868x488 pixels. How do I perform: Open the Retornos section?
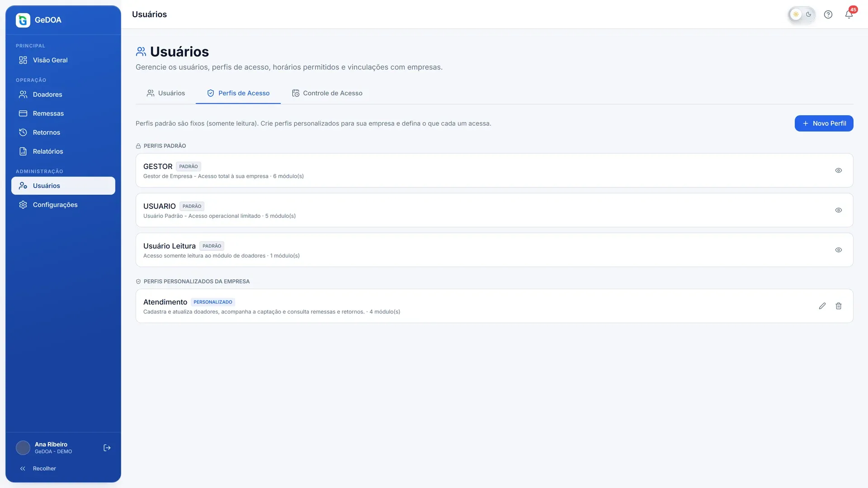pos(63,132)
